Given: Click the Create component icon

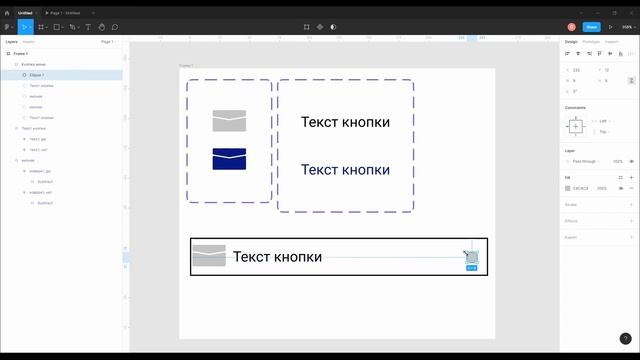Looking at the screenshot, I should (320, 27).
